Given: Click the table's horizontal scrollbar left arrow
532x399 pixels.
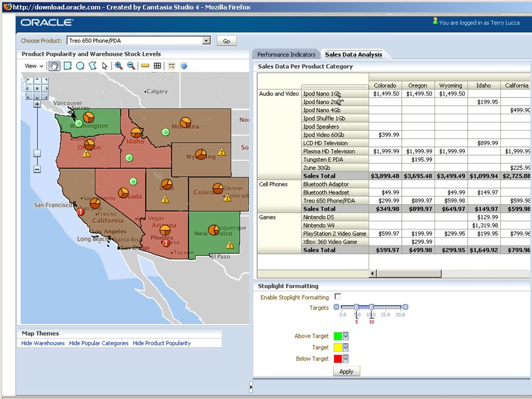Looking at the screenshot, I should pos(372,273).
